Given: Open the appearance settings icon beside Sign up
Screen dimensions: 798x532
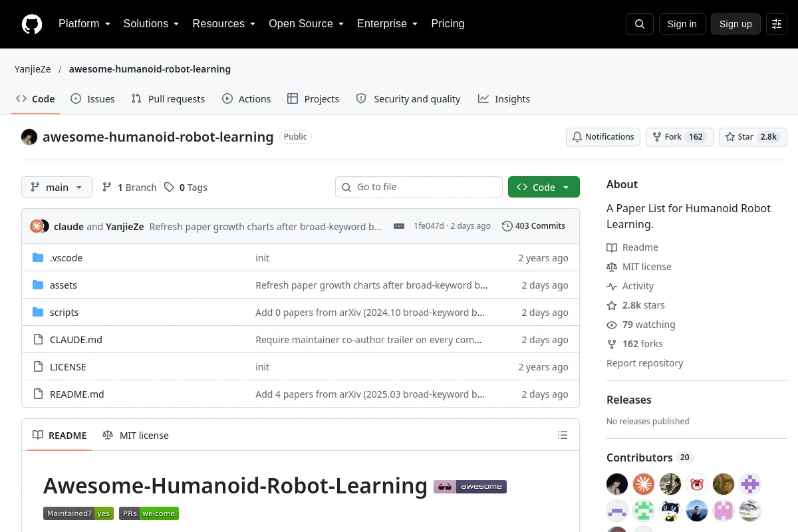Looking at the screenshot, I should point(777,24).
